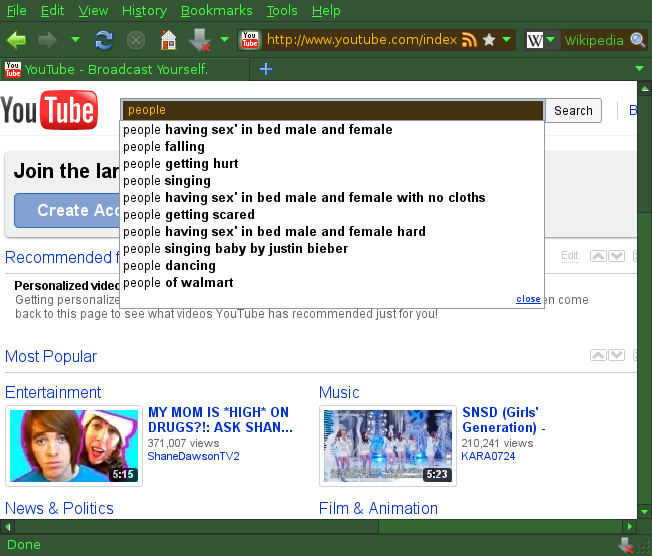This screenshot has height=556, width=652.
Task: Open a new tab with plus icon
Action: (265, 69)
